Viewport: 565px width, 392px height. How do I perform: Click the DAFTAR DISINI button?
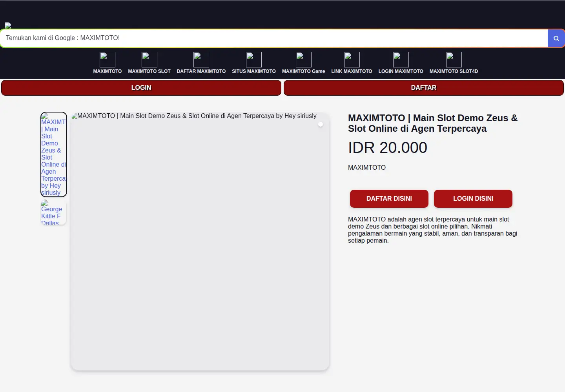[x=389, y=199]
